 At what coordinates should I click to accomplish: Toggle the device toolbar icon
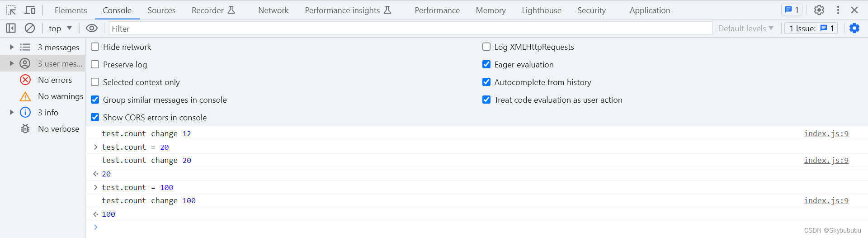[30, 10]
